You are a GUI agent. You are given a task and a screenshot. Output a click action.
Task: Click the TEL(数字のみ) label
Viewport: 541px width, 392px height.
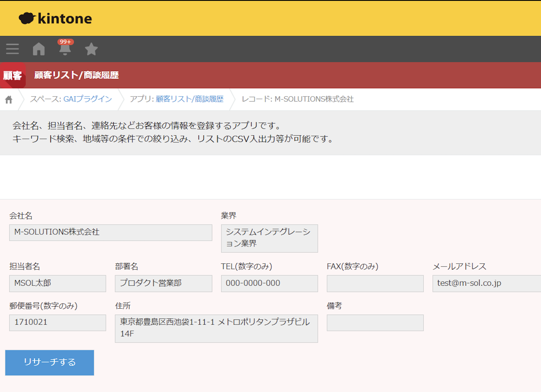pos(247,266)
